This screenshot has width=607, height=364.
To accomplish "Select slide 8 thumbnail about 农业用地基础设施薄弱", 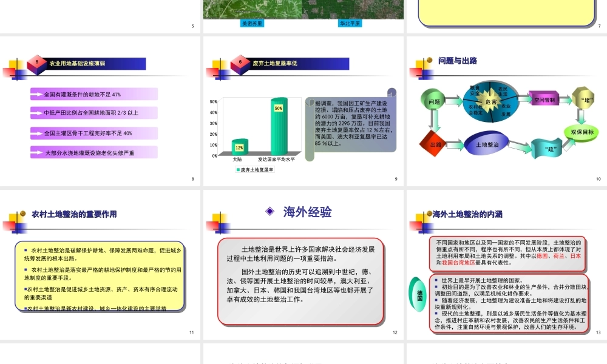I will [100, 111].
